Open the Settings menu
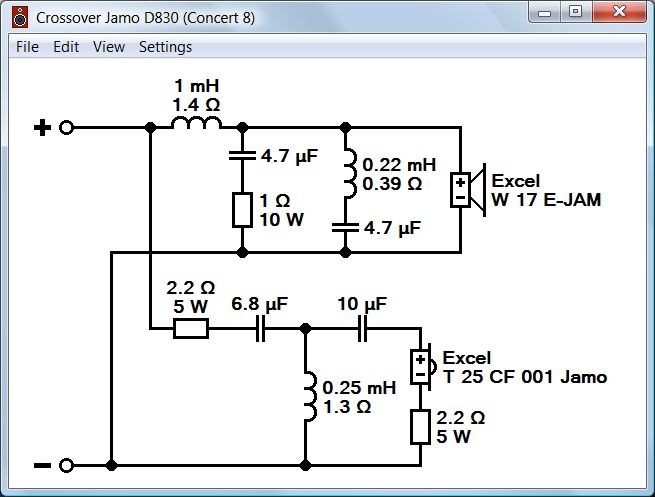This screenshot has width=655, height=497. 165,47
